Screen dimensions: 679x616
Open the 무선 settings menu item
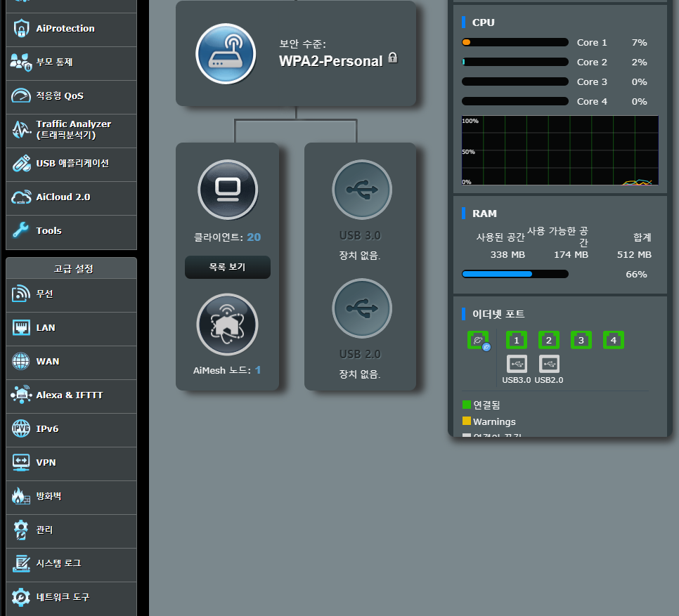point(72,295)
